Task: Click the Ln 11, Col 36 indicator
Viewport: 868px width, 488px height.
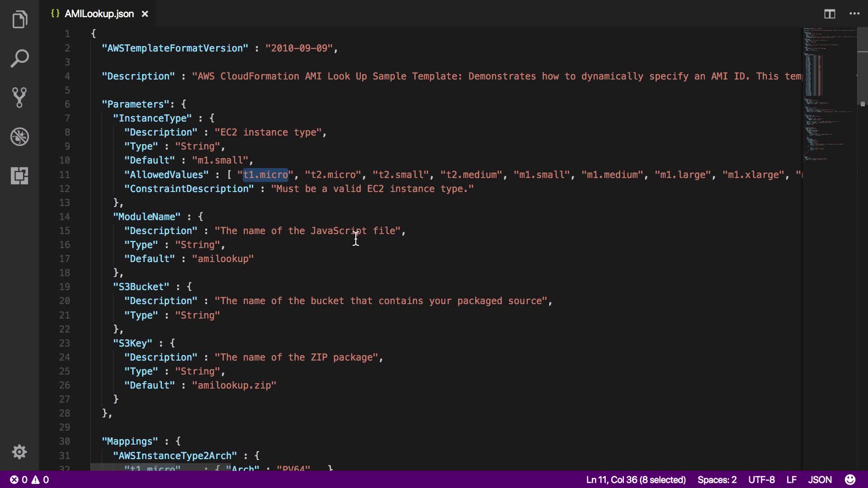Action: [x=636, y=479]
